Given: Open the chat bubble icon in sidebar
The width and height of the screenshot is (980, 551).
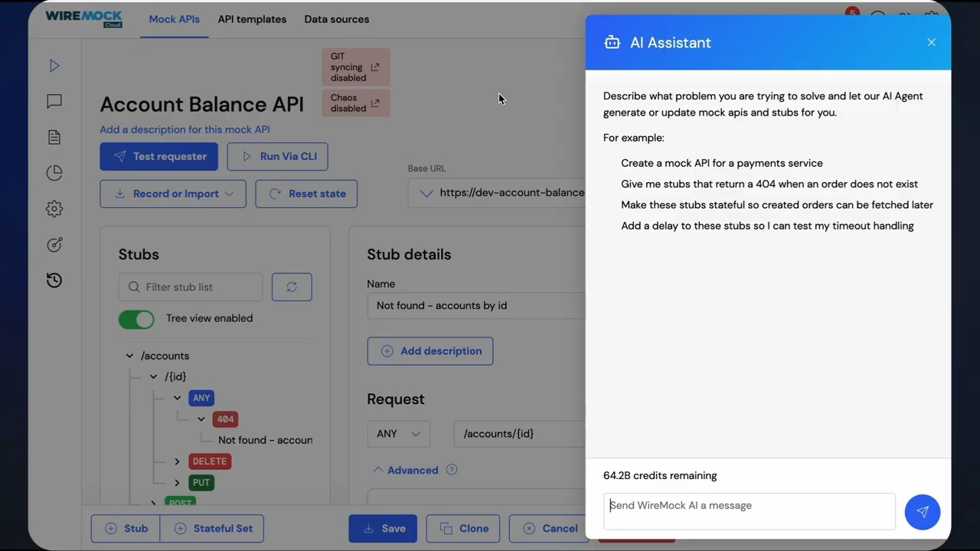Looking at the screenshot, I should [54, 101].
